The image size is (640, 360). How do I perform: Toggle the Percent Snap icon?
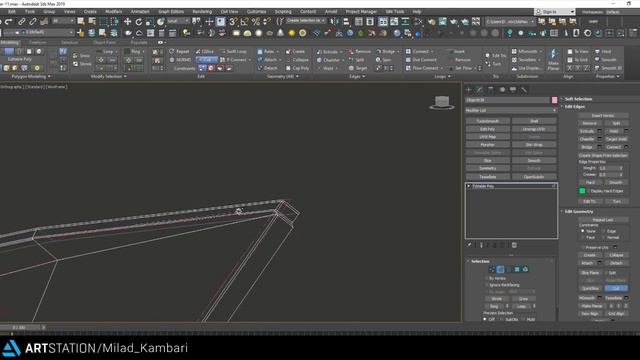256,22
